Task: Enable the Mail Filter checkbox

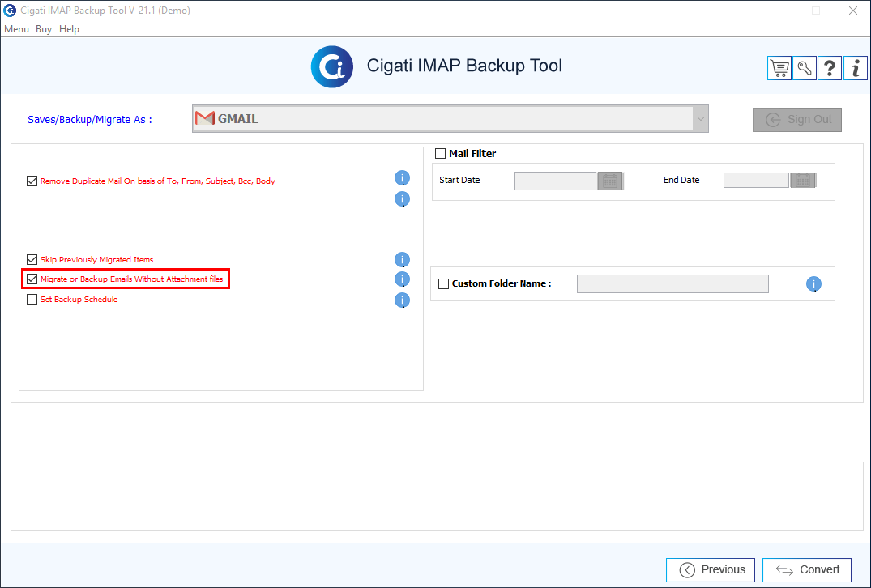Action: [x=441, y=153]
